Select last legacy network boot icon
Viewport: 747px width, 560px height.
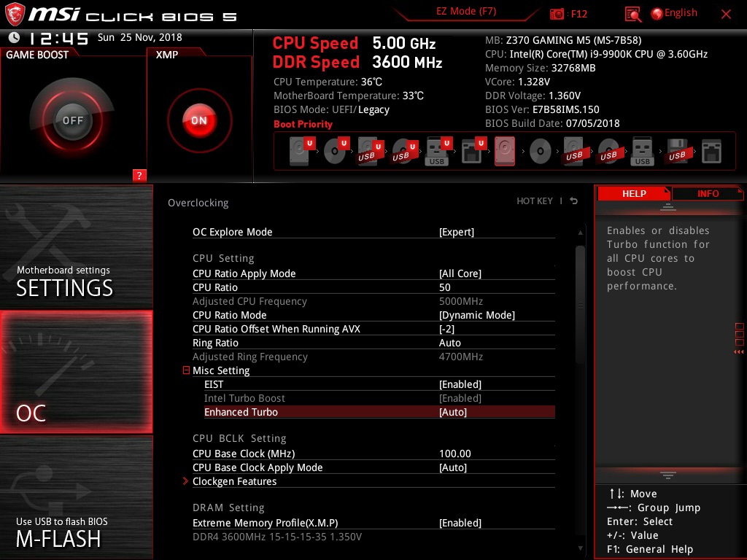[x=712, y=151]
